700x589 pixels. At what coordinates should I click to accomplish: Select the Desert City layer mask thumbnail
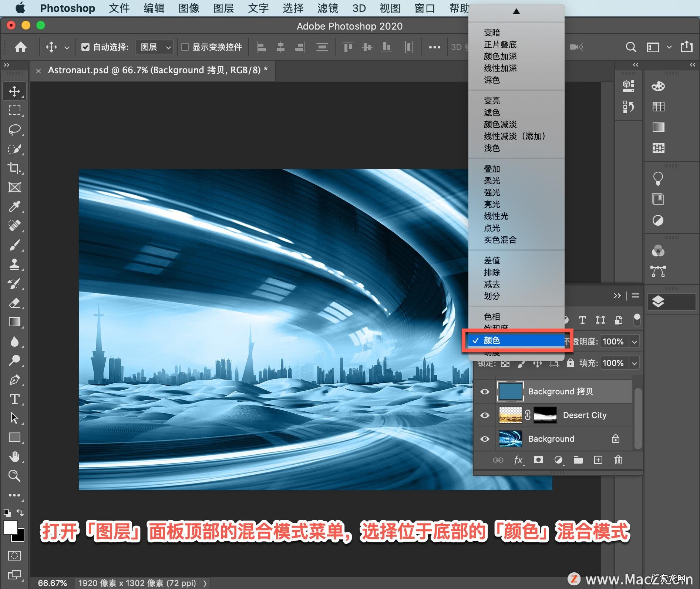(x=545, y=415)
